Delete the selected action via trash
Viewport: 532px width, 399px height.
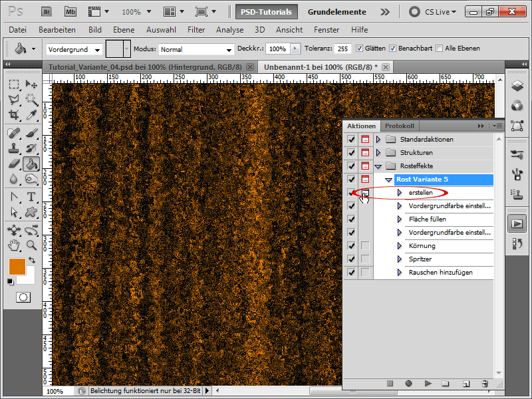[485, 384]
